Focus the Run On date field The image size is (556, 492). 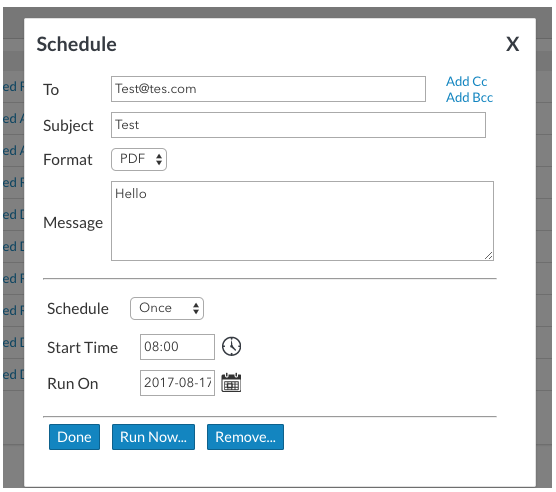177,383
